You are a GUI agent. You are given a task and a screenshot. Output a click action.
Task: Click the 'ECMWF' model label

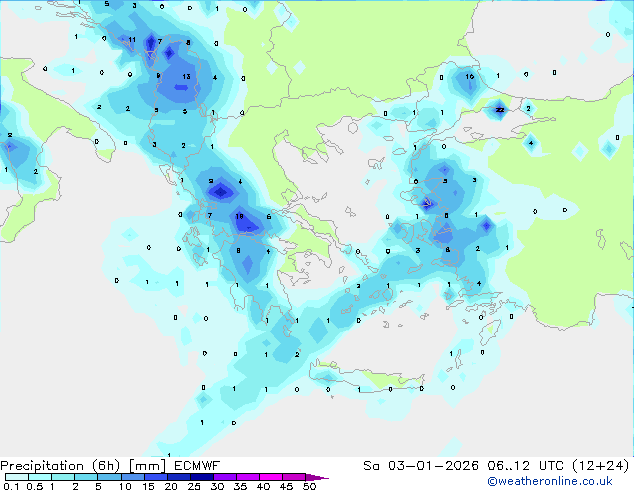(197, 466)
